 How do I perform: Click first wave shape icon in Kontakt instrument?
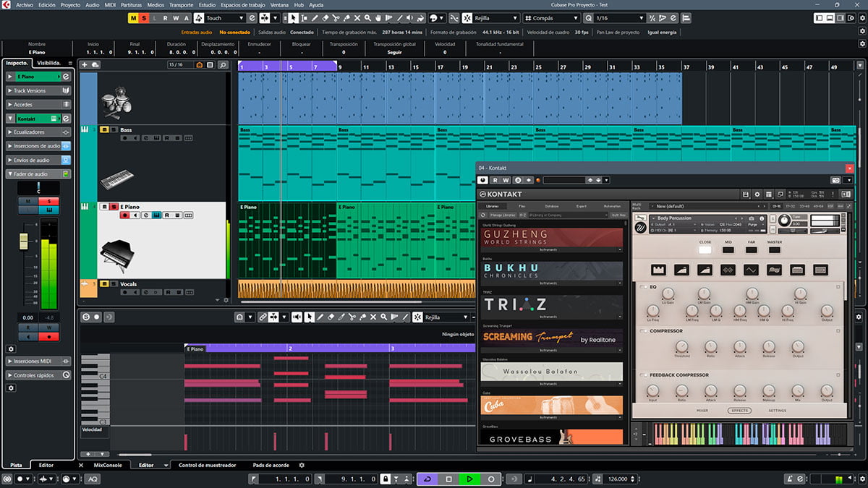click(x=659, y=270)
